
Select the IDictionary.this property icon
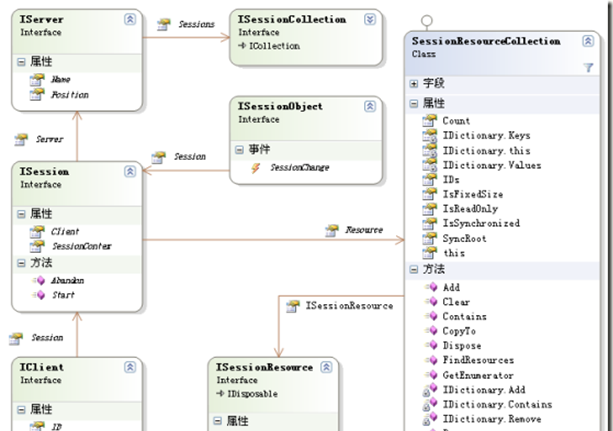pos(430,151)
